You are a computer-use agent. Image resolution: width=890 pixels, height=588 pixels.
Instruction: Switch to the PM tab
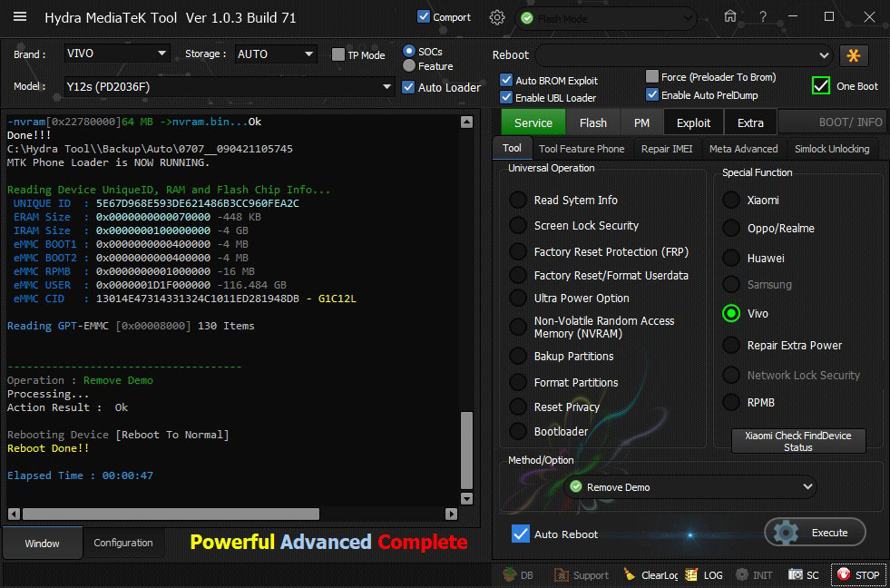(x=641, y=122)
